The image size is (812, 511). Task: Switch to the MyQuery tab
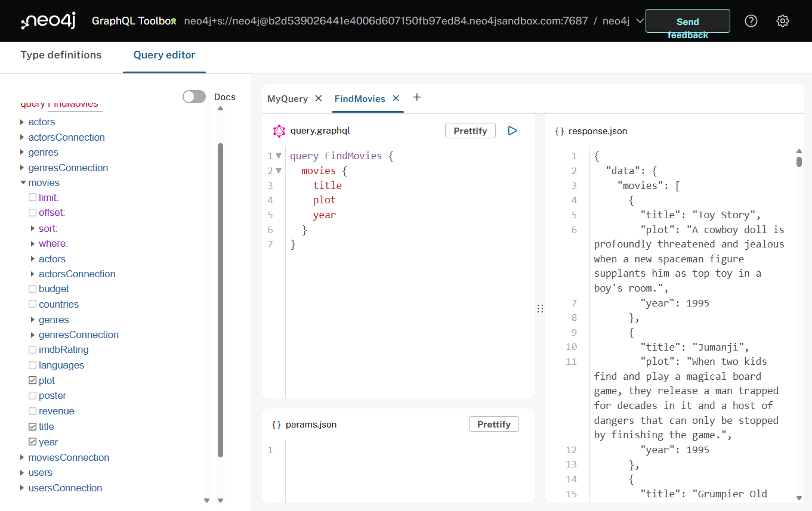tap(288, 98)
